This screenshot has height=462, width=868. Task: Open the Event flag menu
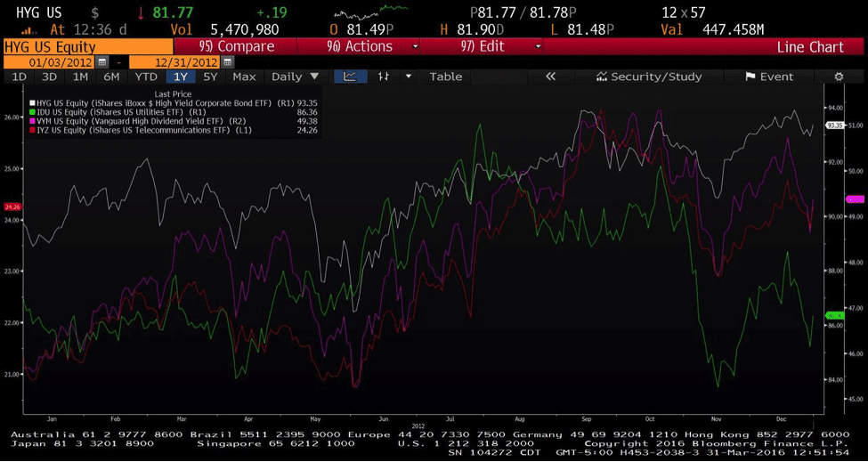(769, 77)
